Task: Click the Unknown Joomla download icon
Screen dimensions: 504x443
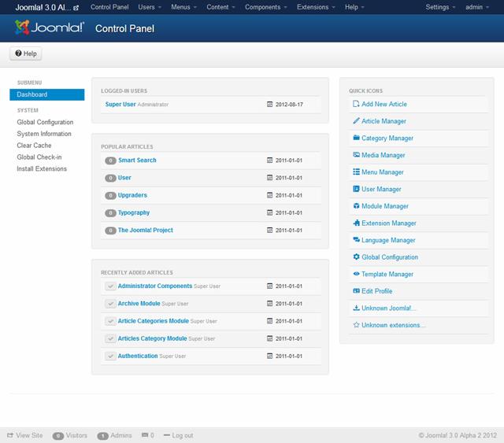Action: (356, 308)
